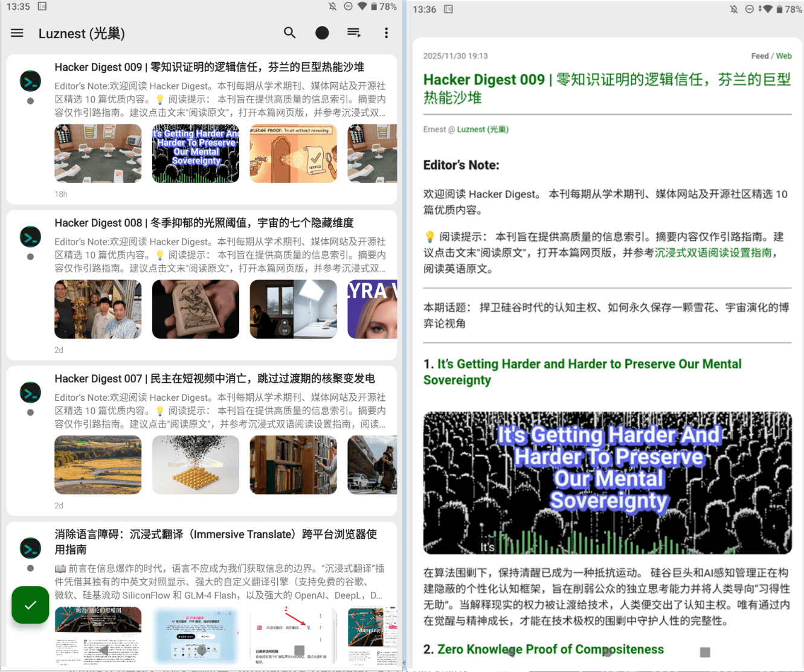Open the Mental Sovereignty article heading link

click(582, 371)
